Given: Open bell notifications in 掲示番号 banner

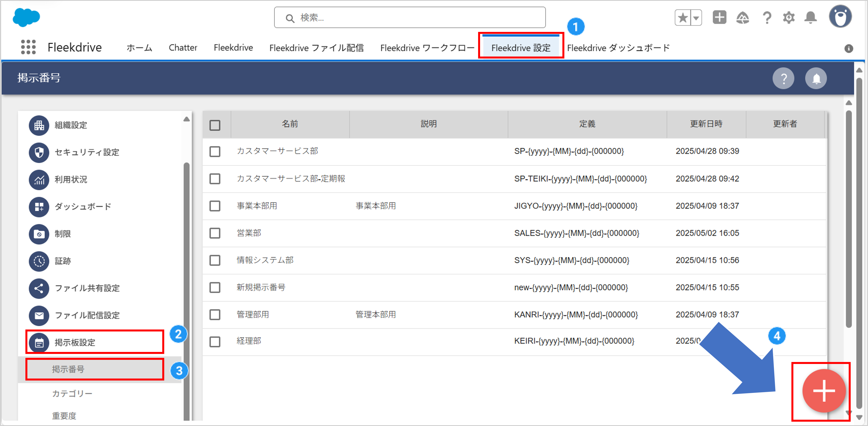Looking at the screenshot, I should point(816,79).
